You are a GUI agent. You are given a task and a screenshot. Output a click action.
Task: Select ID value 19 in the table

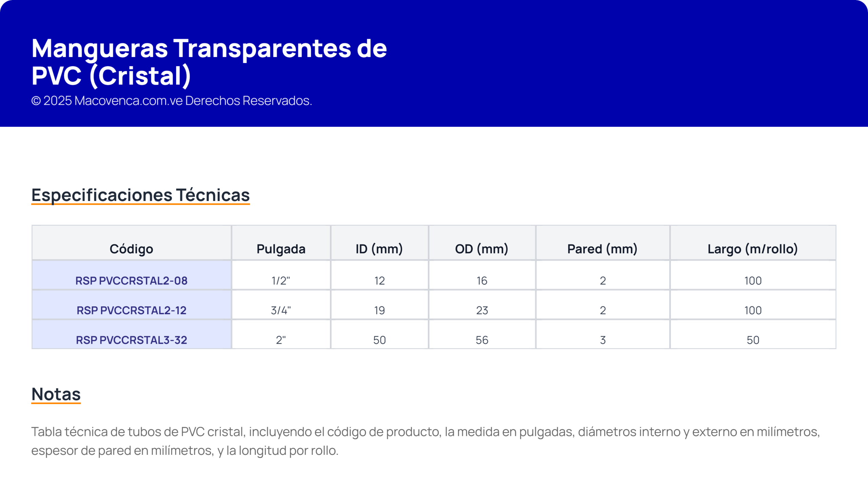pos(379,310)
